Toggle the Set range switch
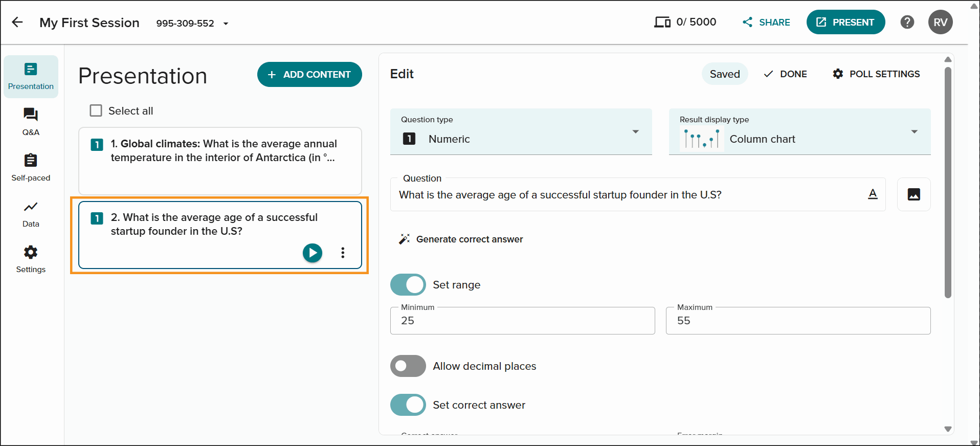The height and width of the screenshot is (446, 980). click(408, 285)
